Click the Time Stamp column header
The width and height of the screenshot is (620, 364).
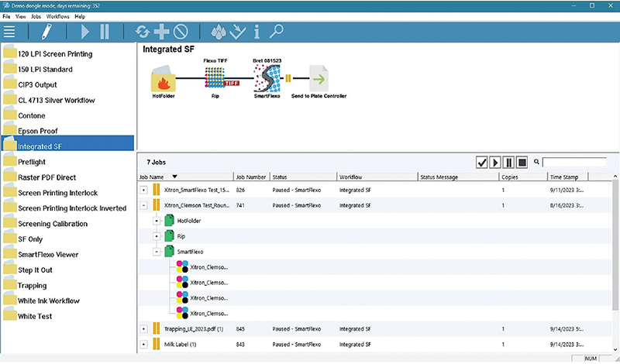pyautogui.click(x=568, y=177)
